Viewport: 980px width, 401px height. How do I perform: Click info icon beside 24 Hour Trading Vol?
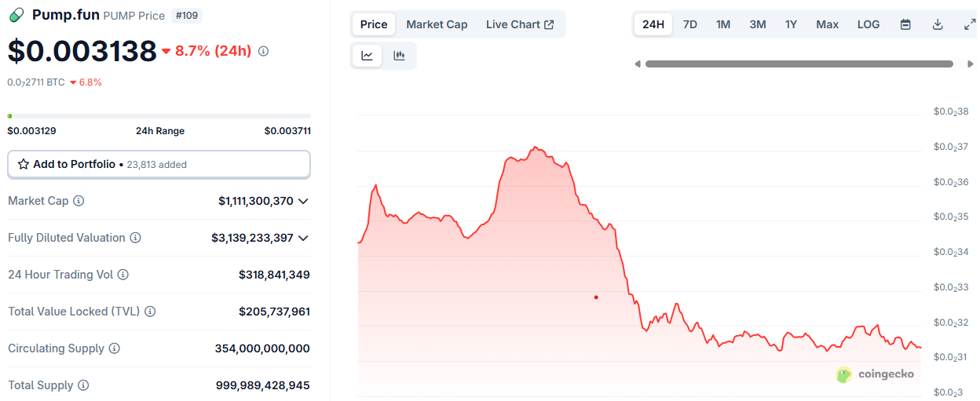123,275
